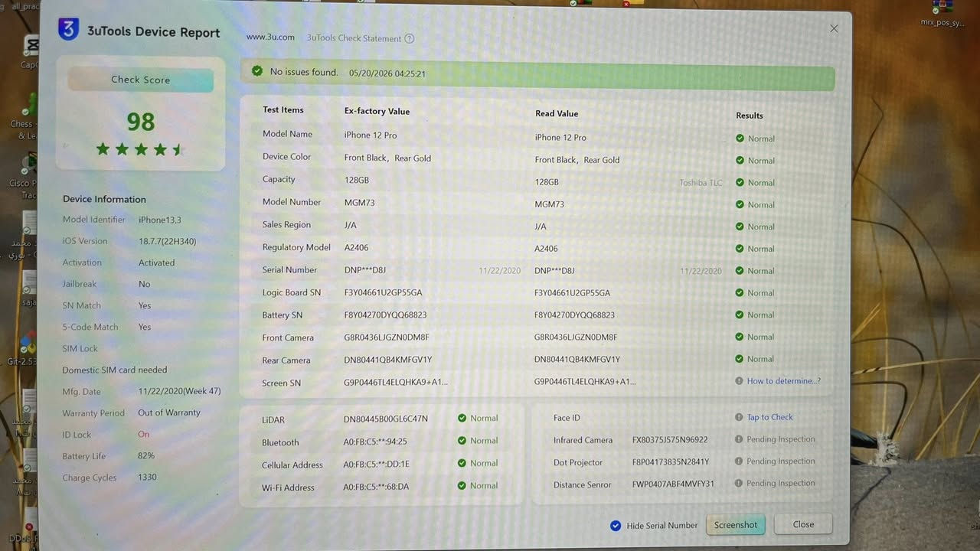The height and width of the screenshot is (551, 980).
Task: Select the Model Identifier value iPhone13,3
Action: point(160,220)
